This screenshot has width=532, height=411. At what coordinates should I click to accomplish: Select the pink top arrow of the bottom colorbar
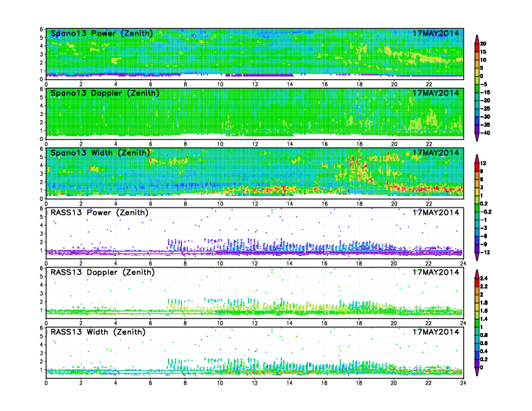click(477, 274)
